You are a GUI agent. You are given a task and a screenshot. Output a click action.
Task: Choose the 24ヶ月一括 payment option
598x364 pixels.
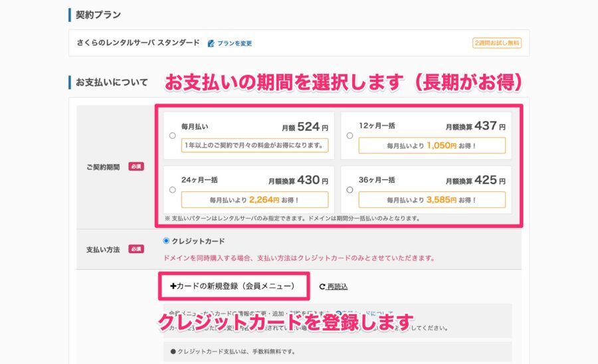tap(172, 190)
